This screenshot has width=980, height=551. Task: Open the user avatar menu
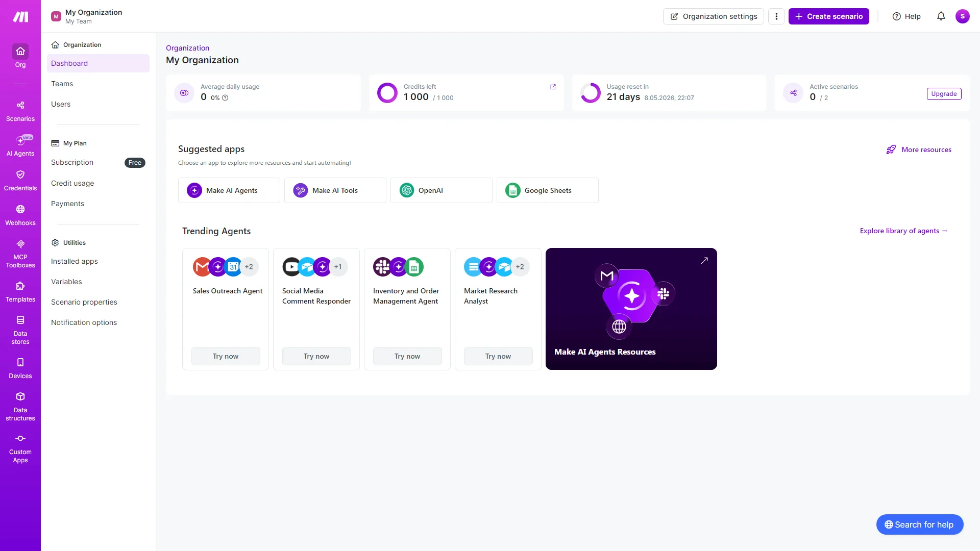click(962, 16)
